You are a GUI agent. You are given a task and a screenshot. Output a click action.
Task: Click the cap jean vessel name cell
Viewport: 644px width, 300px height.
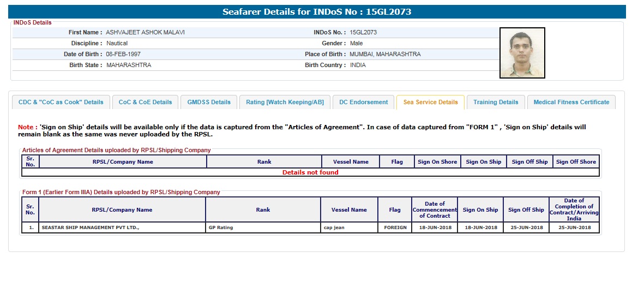coord(335,227)
